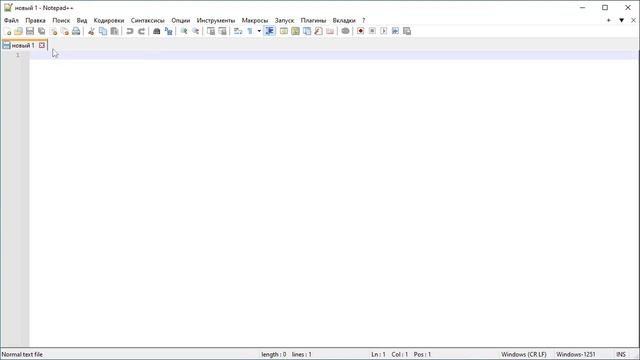The width and height of the screenshot is (640, 360).
Task: Click the define user language toolbar icon
Action: [x=284, y=31]
